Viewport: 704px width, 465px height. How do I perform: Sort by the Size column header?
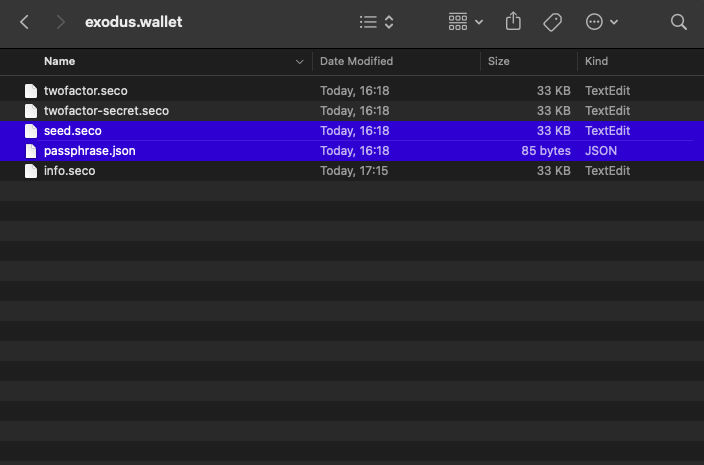(498, 61)
